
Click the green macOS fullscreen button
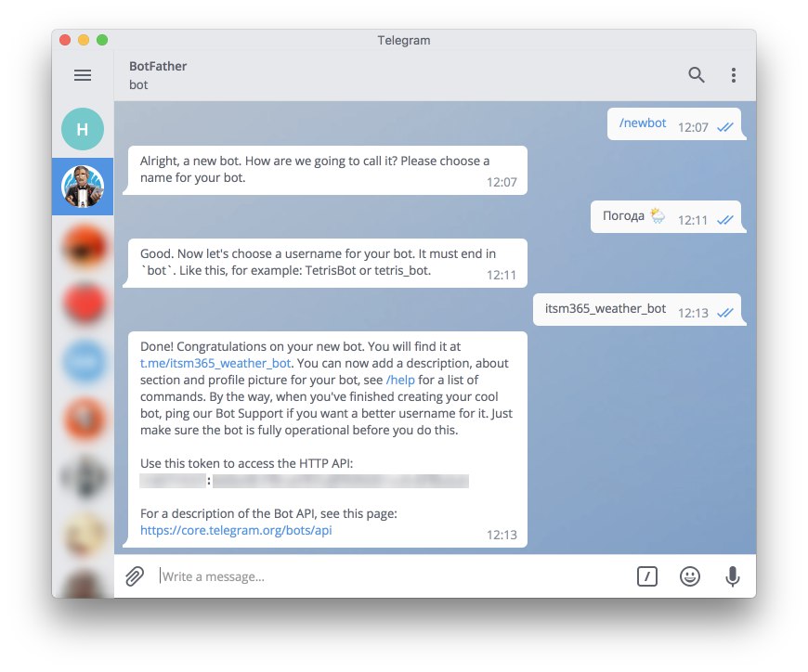coord(102,40)
